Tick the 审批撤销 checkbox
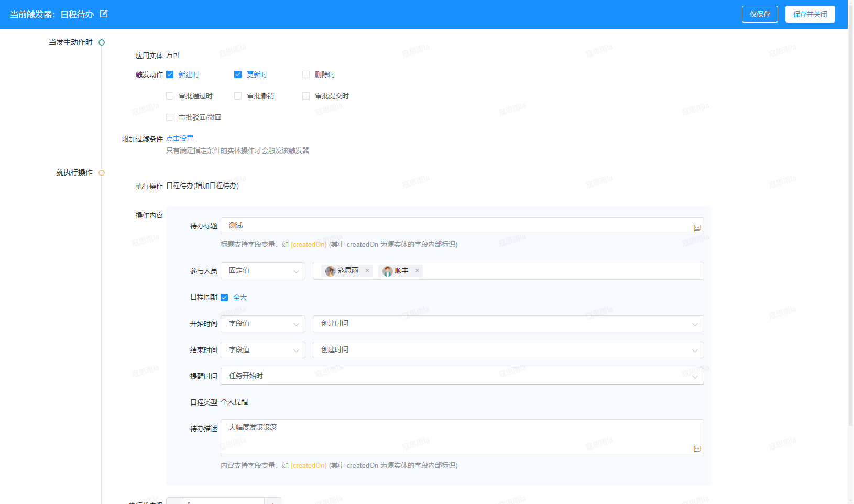Image resolution: width=854 pixels, height=504 pixels. (238, 96)
